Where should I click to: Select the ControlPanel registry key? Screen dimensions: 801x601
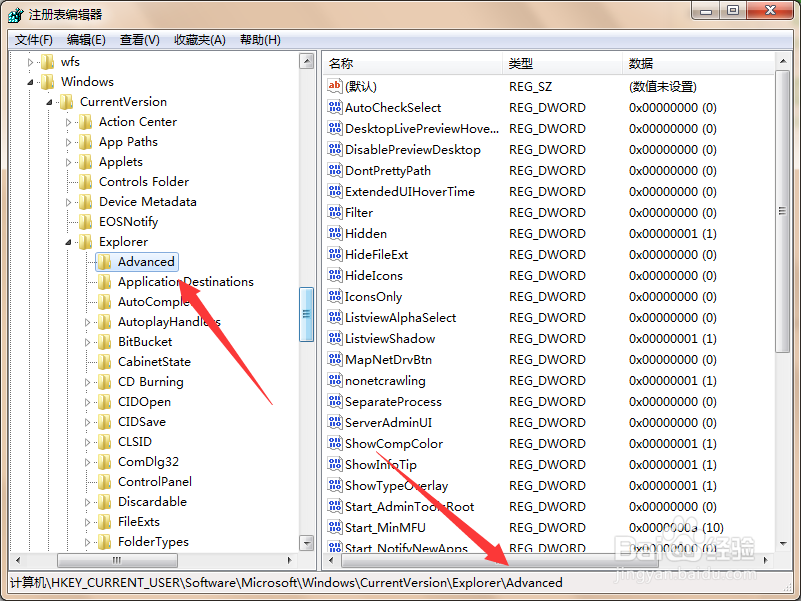[x=152, y=481]
